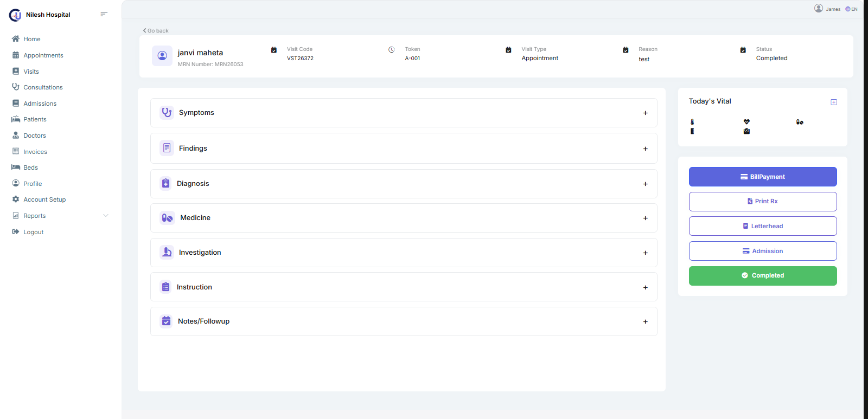Collapse sidebar with the hamburger menu icon
This screenshot has width=868, height=419.
(104, 14)
